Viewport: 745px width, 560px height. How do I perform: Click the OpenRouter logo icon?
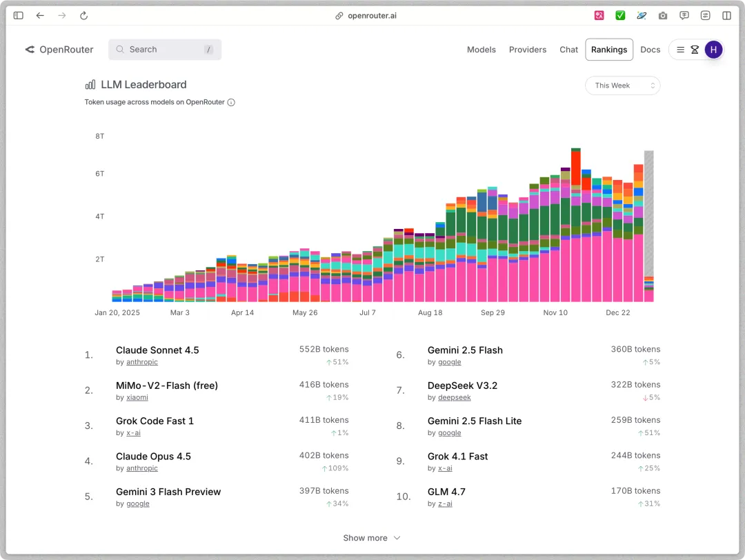click(30, 50)
